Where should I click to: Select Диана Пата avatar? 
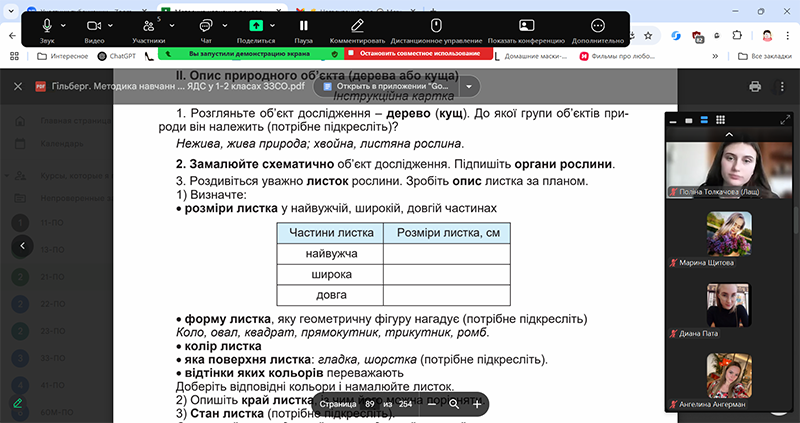pyautogui.click(x=729, y=305)
